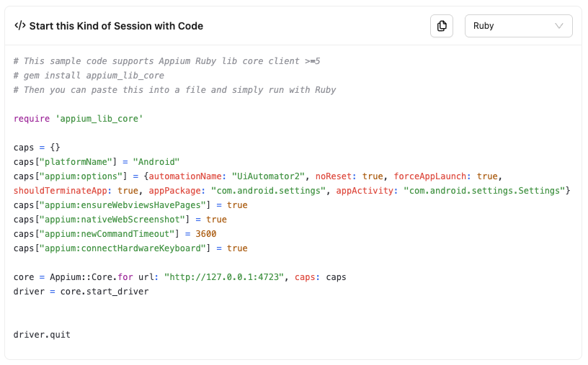Click the "com.android.settings.Settings" appActivity value

point(484,191)
